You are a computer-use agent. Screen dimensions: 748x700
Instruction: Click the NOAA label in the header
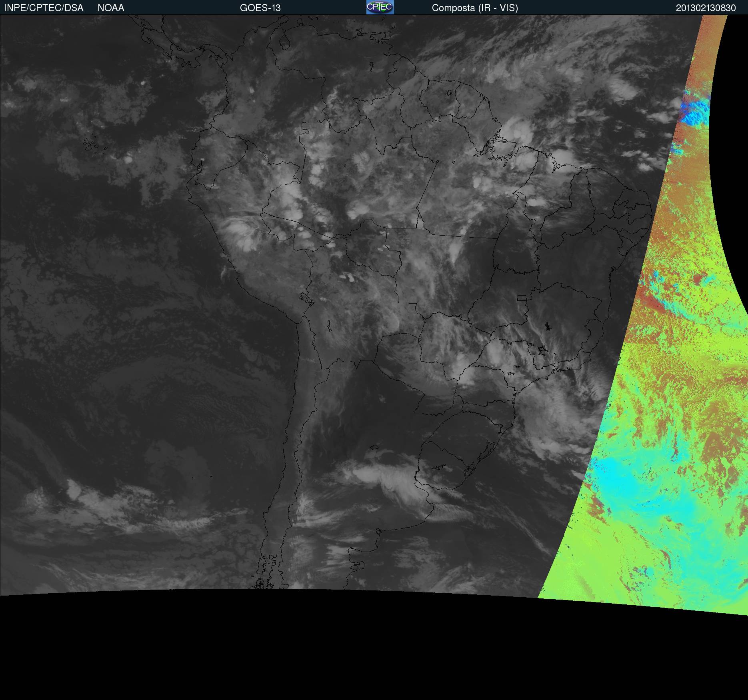click(x=111, y=8)
